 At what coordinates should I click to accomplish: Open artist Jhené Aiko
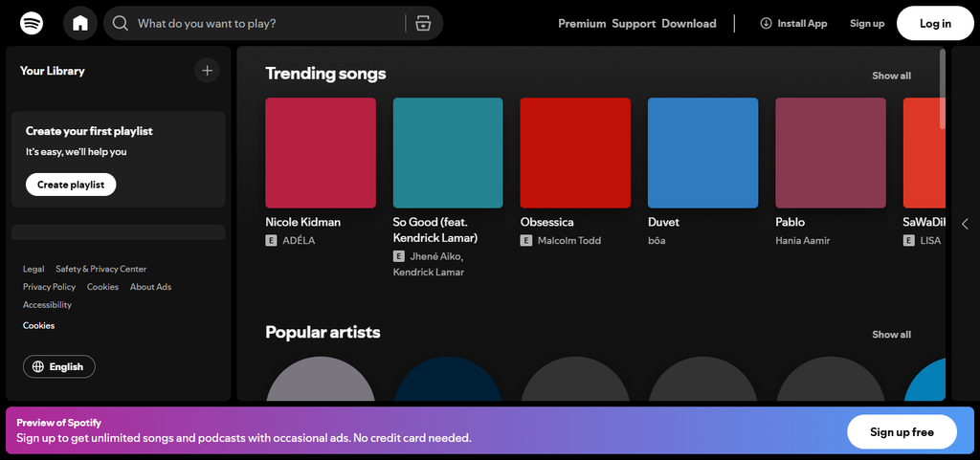pos(436,256)
